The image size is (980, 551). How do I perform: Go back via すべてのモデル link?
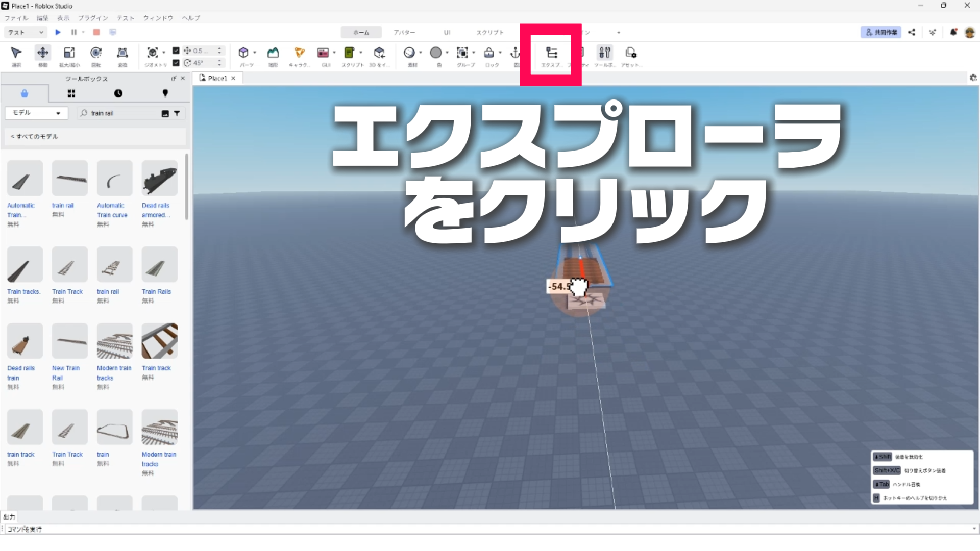click(x=35, y=136)
